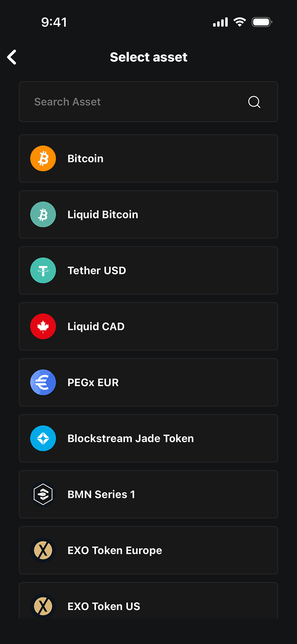Select the Bitcoin asset
297x644 pixels.
click(149, 158)
